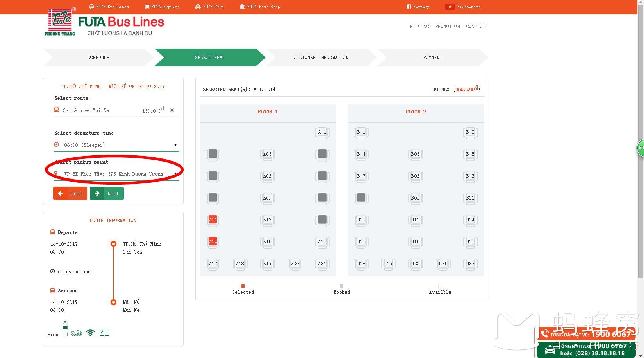Click the selected seats text A11, A14
644x358 pixels.
tap(264, 90)
